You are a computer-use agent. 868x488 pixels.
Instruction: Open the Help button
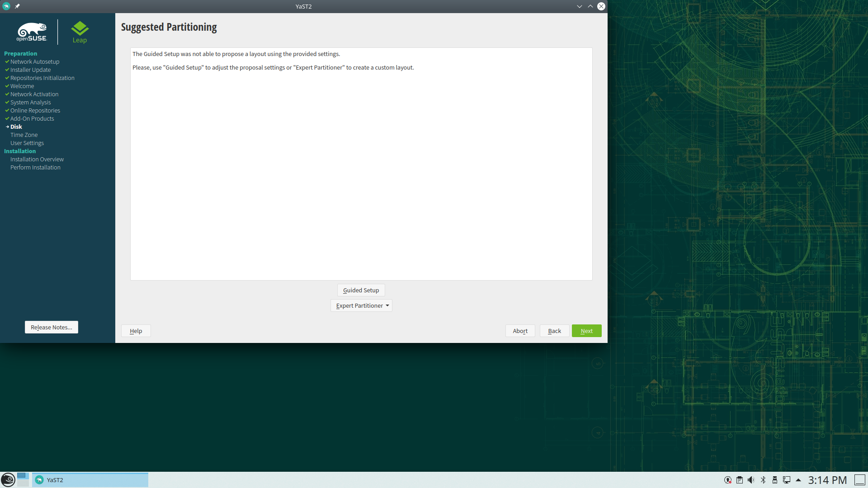[x=136, y=331]
